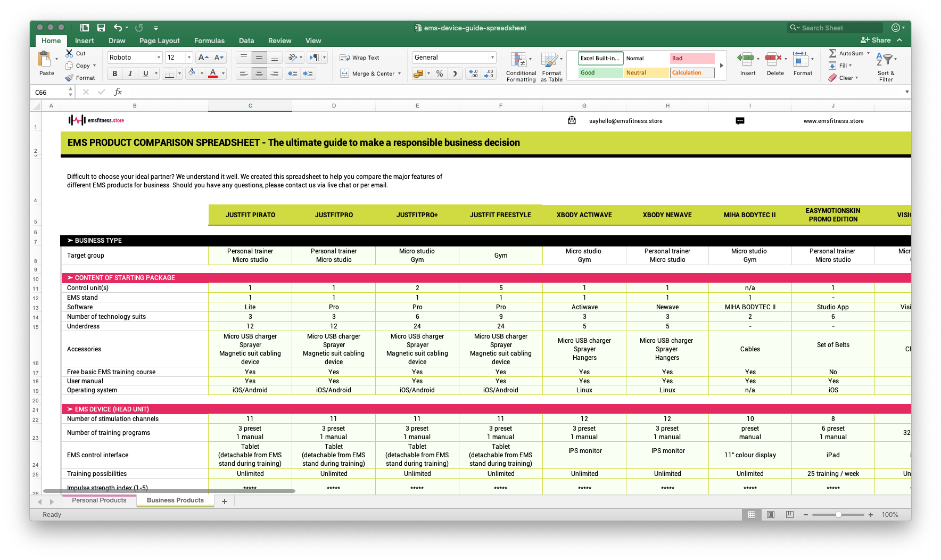The image size is (941, 560).
Task: Open the Personal Products sheet tab
Action: (98, 500)
